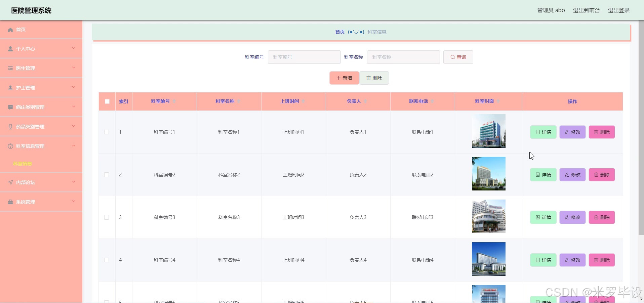Open the cover thumbnail for 科室编号2
This screenshot has height=303, width=644.
488,174
